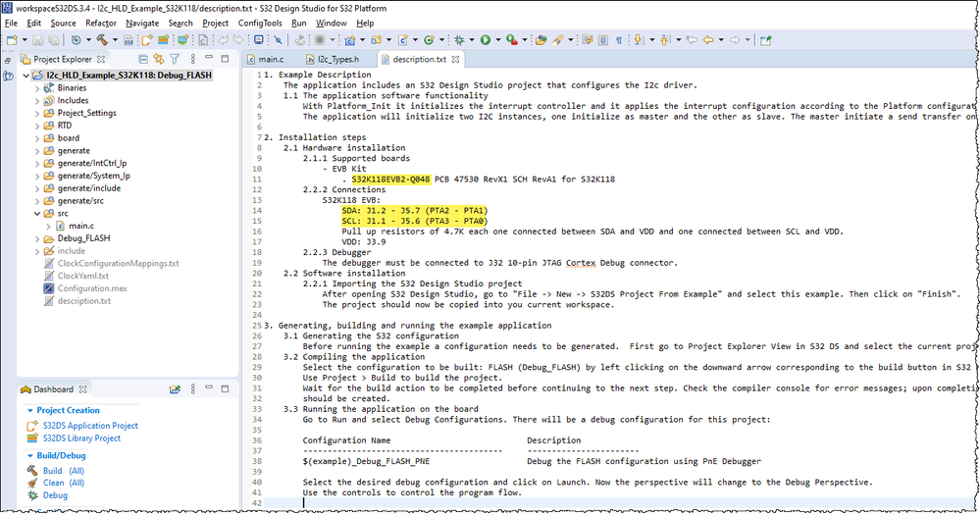Viewport: 980px width, 515px height.
Task: Click the Debug bug toolbar icon
Action: 459,40
